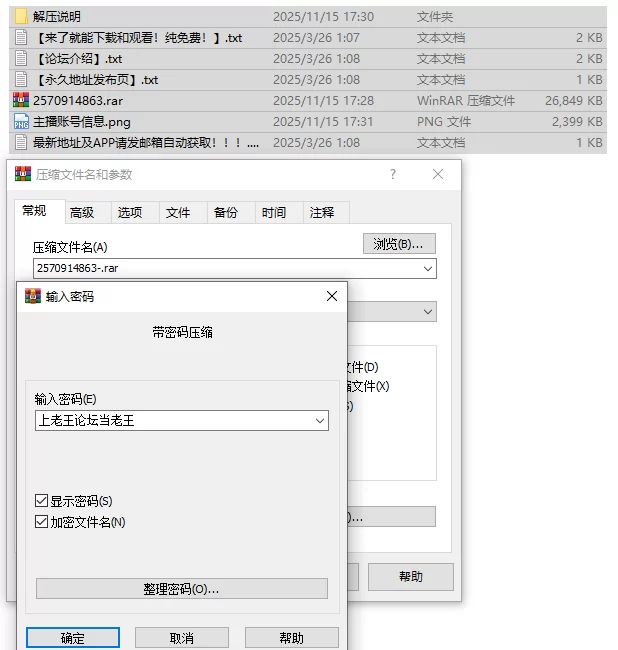Close the 输入密码 dialog

click(332, 296)
